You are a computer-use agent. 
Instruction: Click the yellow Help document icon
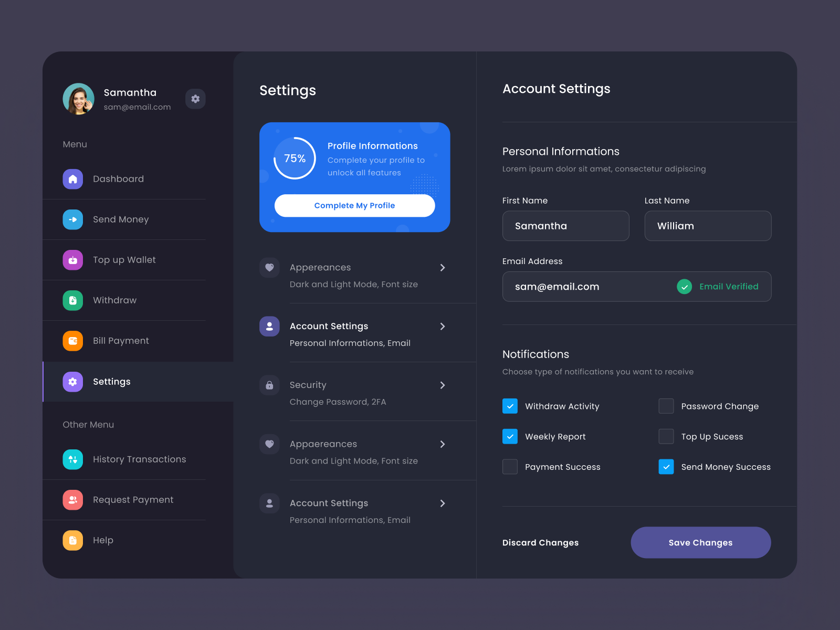click(73, 540)
